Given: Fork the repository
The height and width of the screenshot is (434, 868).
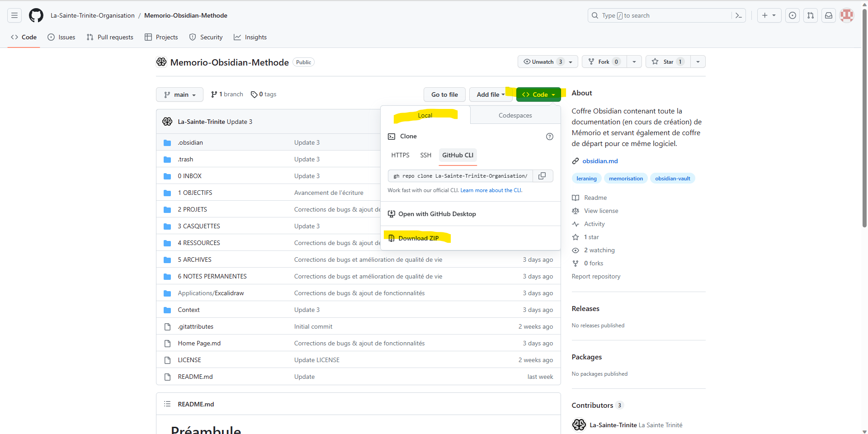Looking at the screenshot, I should pyautogui.click(x=604, y=62).
